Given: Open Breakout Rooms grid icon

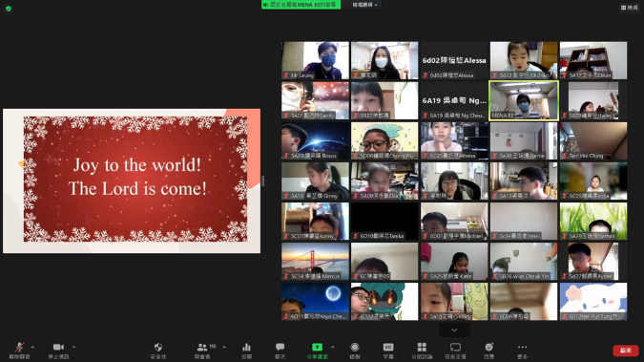Looking at the screenshot, I should click(x=422, y=351).
